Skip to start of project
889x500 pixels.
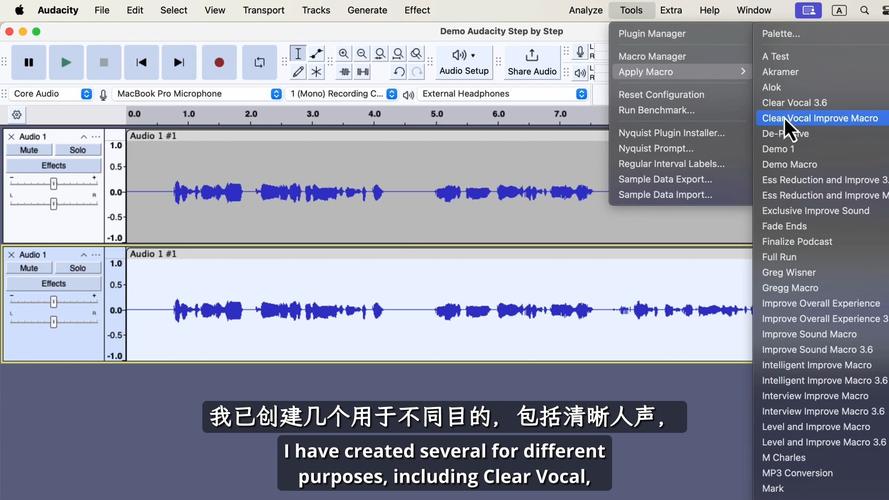click(x=141, y=62)
